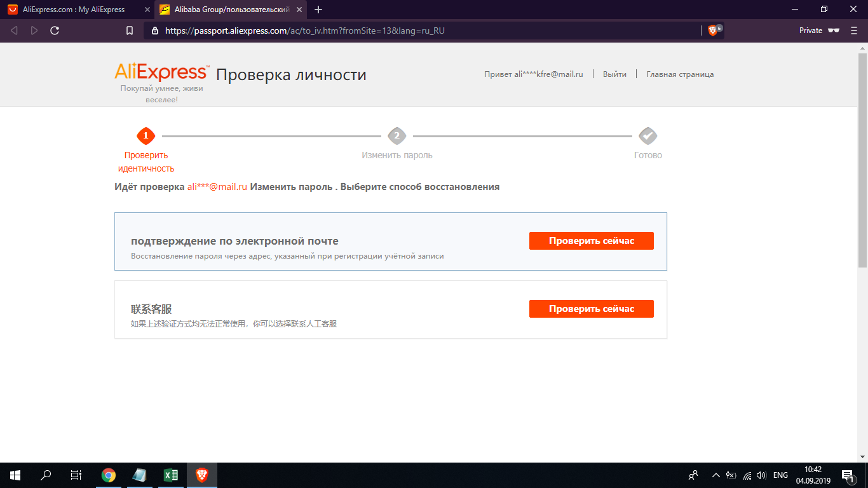Viewport: 868px width, 488px height.
Task: Click the 'Проверка личности' page title
Action: point(291,75)
